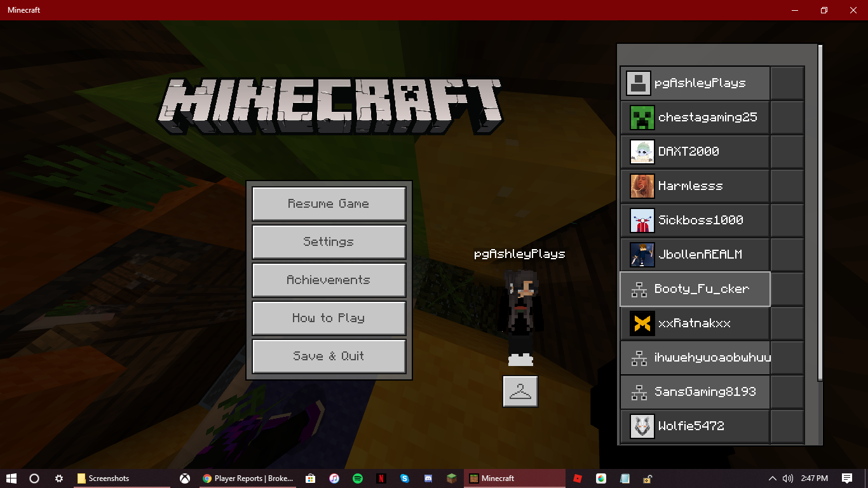Choose Save & Quit
Viewport: 868px width, 488px height.
[329, 356]
